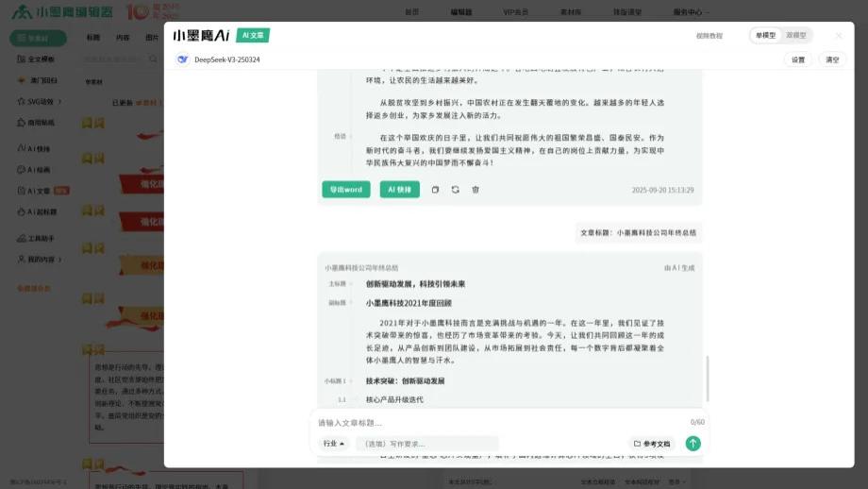
Task: Open the 行业 industry dropdown
Action: pyautogui.click(x=334, y=444)
